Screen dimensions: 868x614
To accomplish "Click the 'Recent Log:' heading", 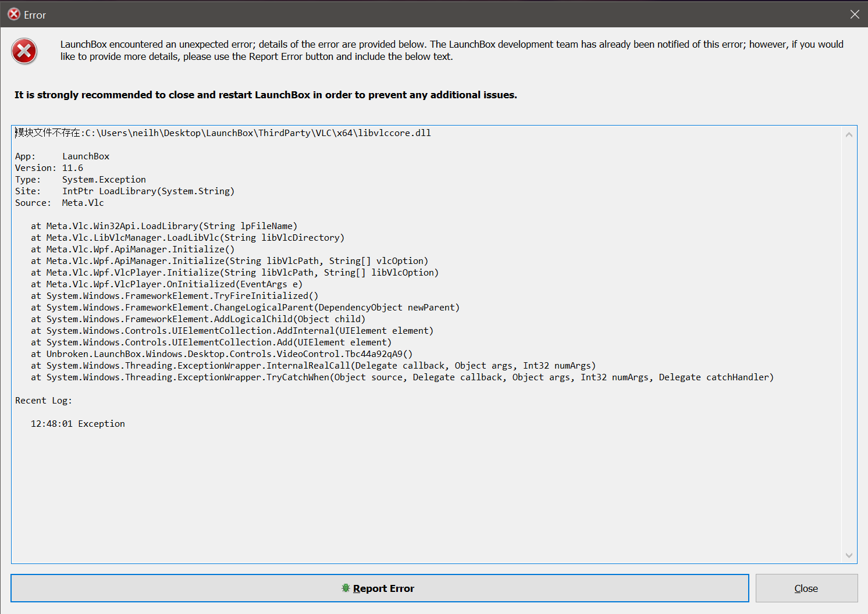I will (44, 400).
